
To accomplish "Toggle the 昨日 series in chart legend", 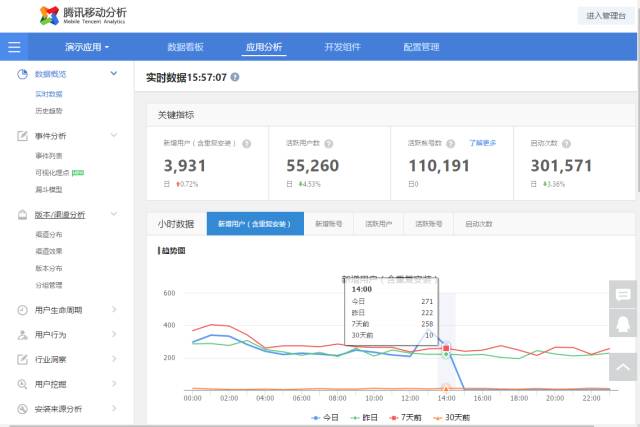I will point(364,418).
